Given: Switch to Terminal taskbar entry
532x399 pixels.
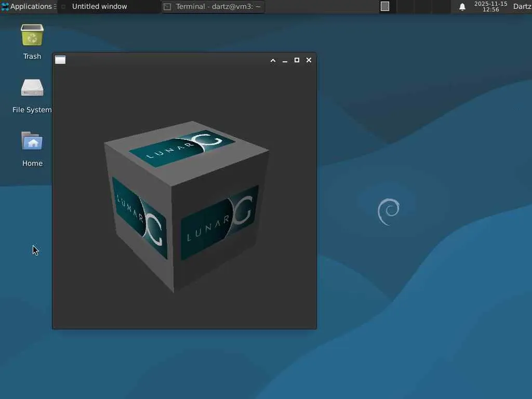Looking at the screenshot, I should click(213, 6).
